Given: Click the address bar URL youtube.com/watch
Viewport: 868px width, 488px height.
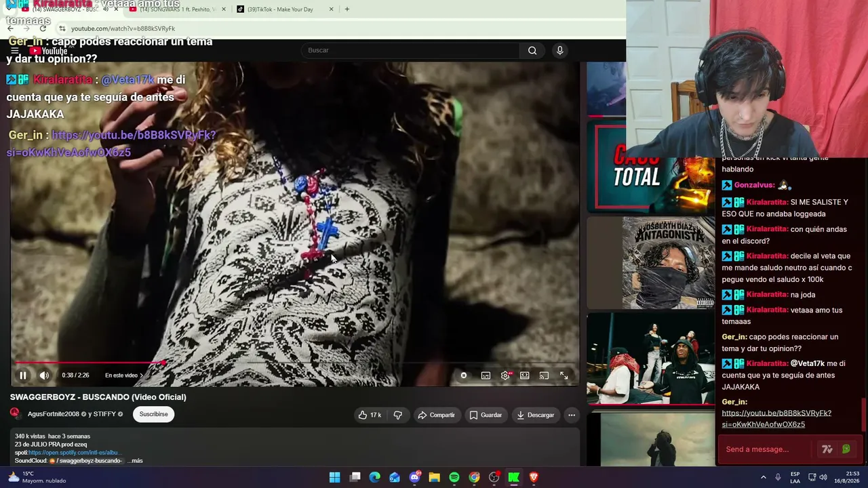Looking at the screenshot, I should (x=123, y=28).
